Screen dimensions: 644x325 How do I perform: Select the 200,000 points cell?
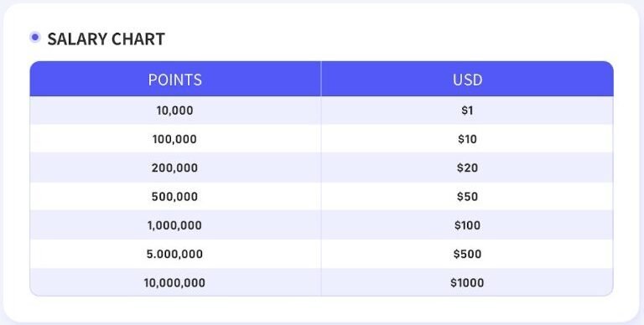pos(175,168)
